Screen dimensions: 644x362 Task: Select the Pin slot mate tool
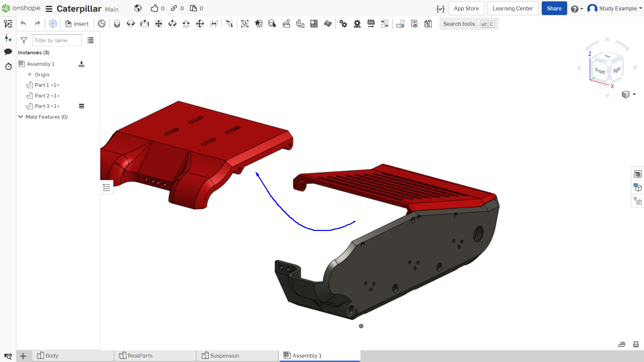[x=186, y=24]
